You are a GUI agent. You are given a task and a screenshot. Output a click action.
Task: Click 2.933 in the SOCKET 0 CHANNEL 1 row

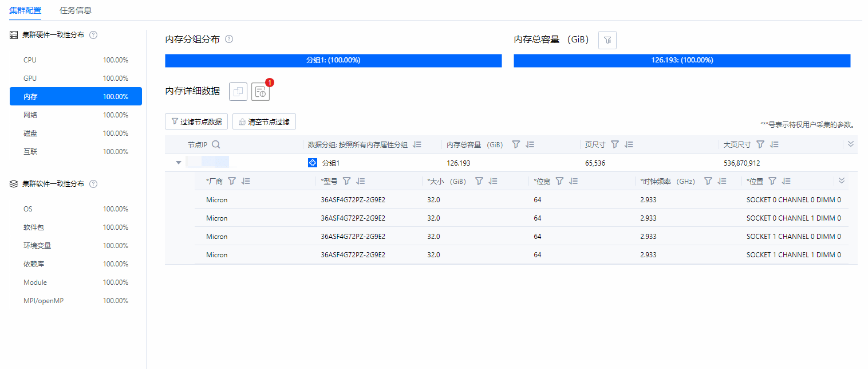(648, 218)
